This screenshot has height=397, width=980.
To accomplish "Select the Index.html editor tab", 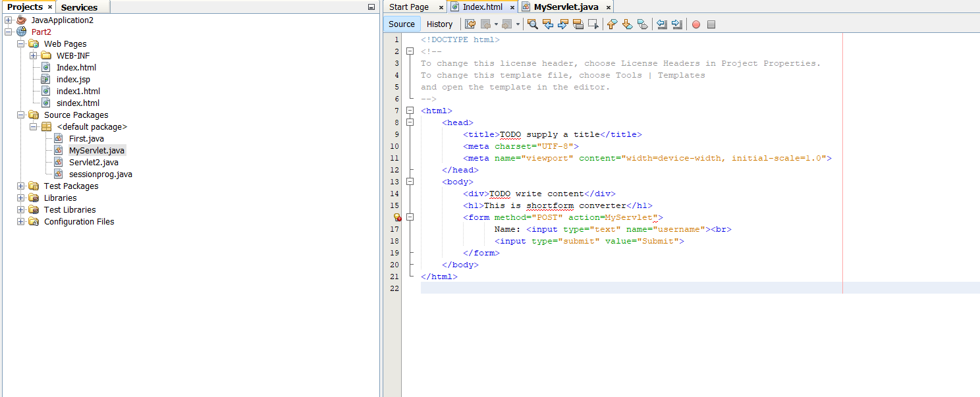I will pos(482,7).
